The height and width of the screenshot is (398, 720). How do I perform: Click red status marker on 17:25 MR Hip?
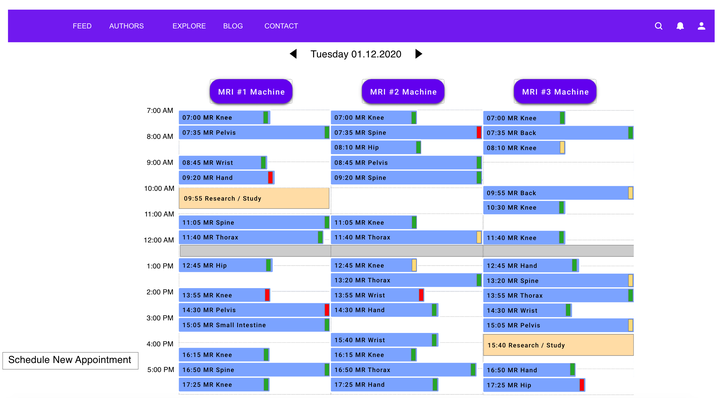tap(582, 385)
